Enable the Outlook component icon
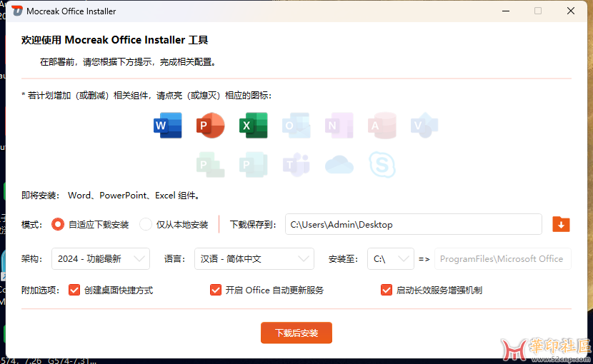 [296, 126]
